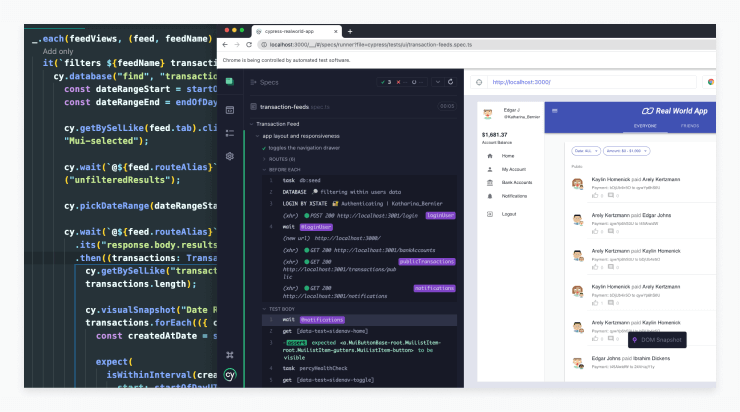Open a new Chrome tab with plus
The height and width of the screenshot is (412, 740).
click(x=350, y=32)
